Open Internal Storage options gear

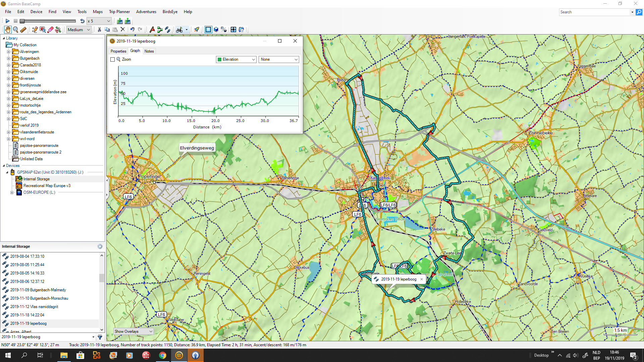100,246
